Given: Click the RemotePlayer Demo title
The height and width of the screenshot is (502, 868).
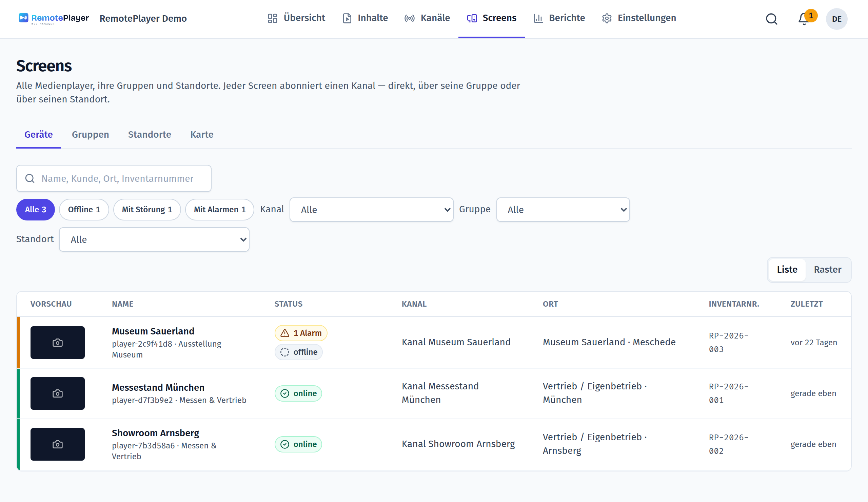Looking at the screenshot, I should (143, 19).
